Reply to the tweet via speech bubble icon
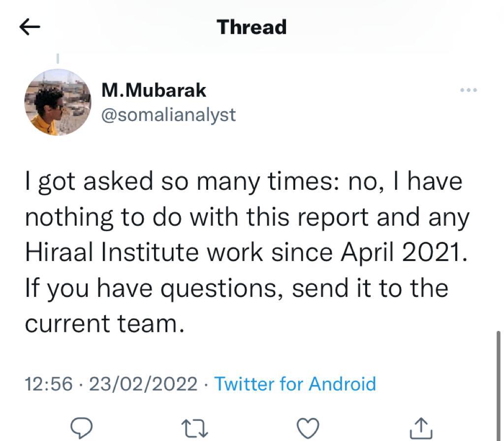The width and height of the screenshot is (504, 441). [x=82, y=428]
